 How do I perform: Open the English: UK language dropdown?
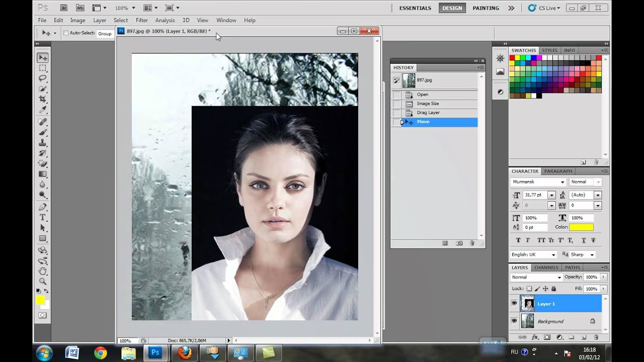coord(533,254)
